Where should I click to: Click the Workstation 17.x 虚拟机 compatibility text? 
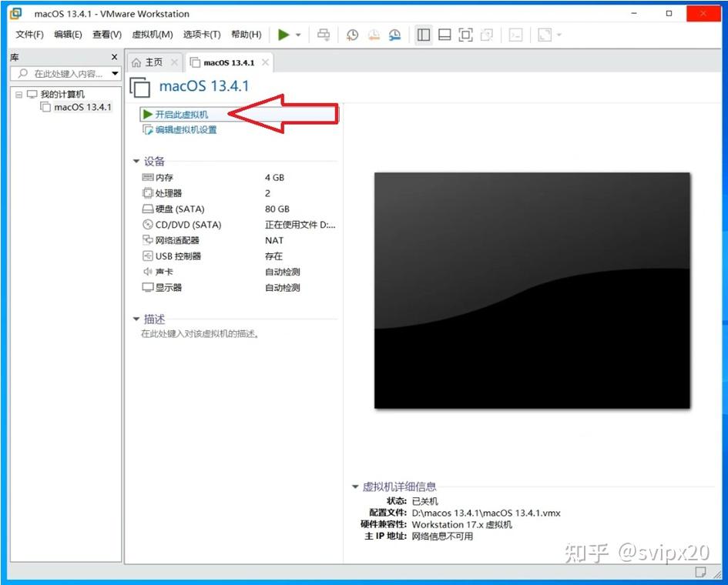tap(462, 525)
